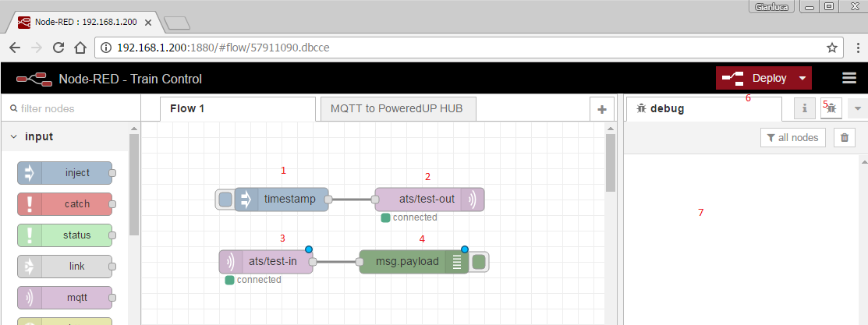Screen dimensions: 868x325
Task: Select the link palette node
Action: tap(64, 267)
